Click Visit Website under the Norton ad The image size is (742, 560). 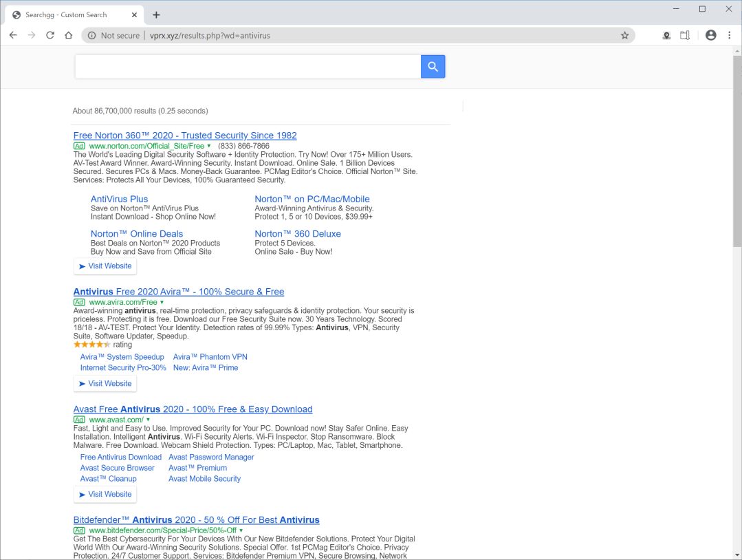pyautogui.click(x=105, y=266)
